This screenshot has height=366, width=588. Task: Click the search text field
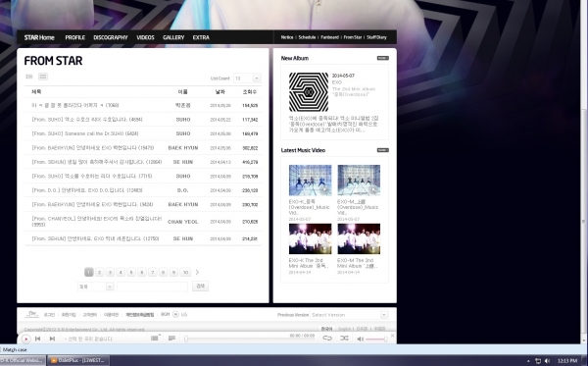point(152,287)
